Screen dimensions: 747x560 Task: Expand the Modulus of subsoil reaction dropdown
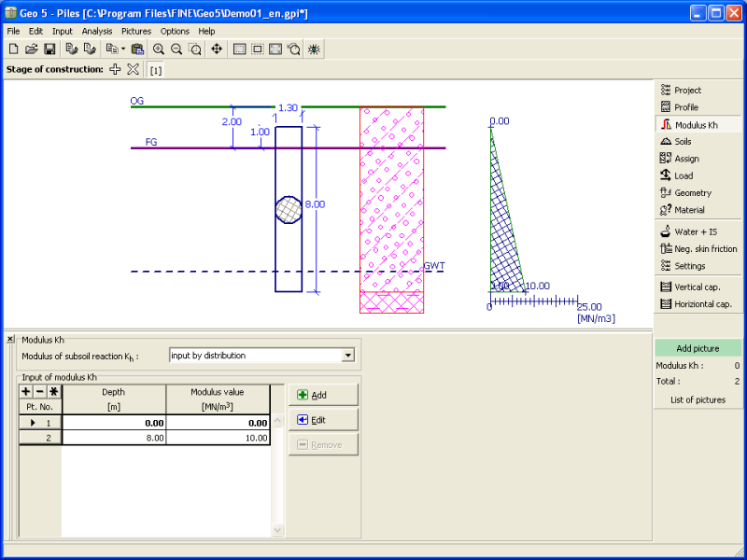point(348,355)
